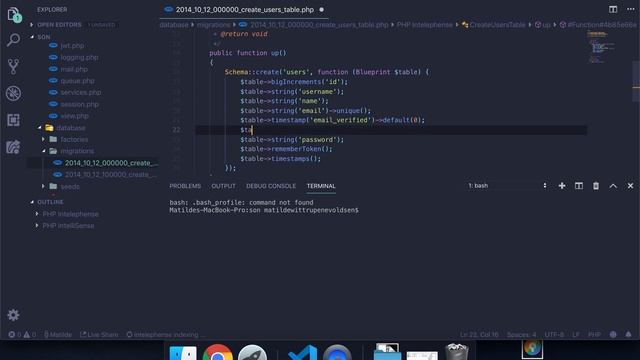The width and height of the screenshot is (640, 360).
Task: Open jwt.php in the explorer
Action: pos(72,46)
